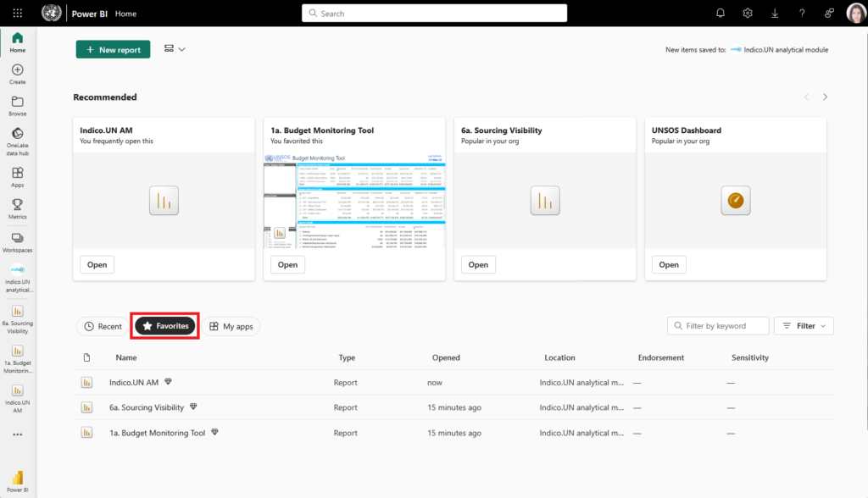Open the Indico.UN AM recommended card
The height and width of the screenshot is (498, 868).
click(97, 264)
